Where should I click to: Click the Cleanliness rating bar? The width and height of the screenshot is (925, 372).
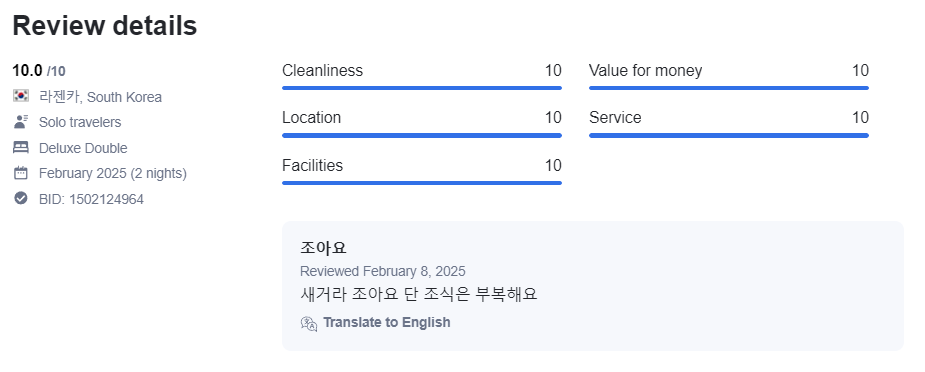422,88
